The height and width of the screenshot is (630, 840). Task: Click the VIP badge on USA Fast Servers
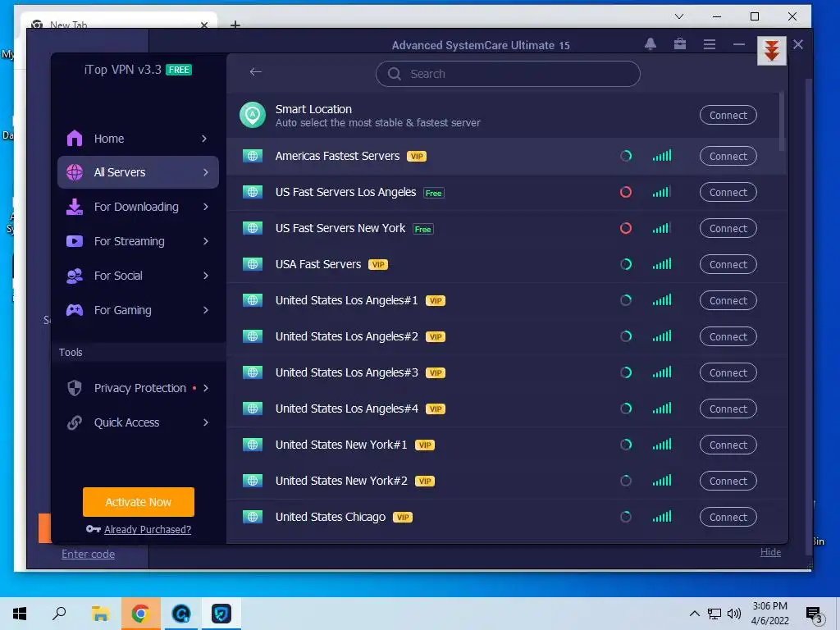coord(377,265)
